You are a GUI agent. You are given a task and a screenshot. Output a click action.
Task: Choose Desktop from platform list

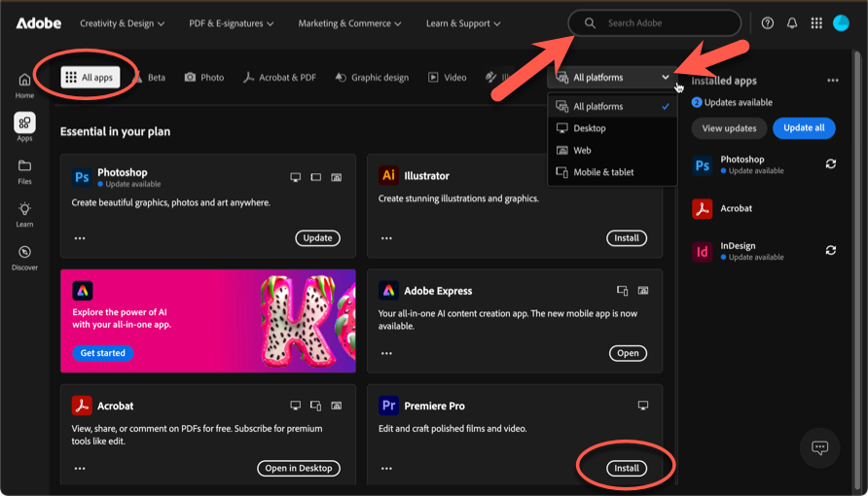(x=612, y=128)
